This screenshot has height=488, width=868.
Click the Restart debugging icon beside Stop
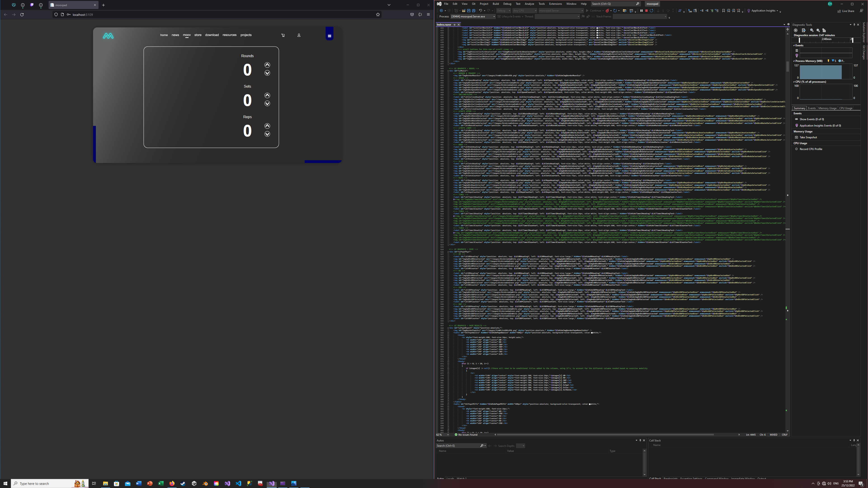[x=652, y=11]
